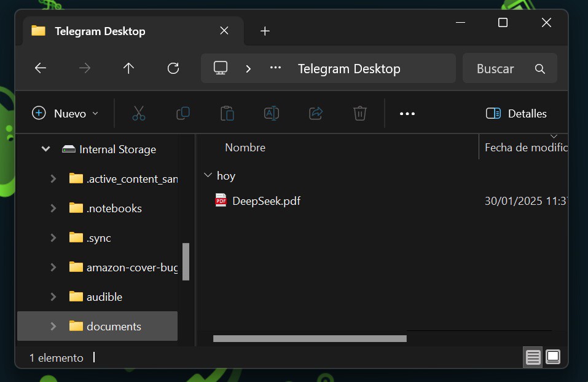Click the Back navigation arrow
The image size is (588, 382).
(x=41, y=68)
